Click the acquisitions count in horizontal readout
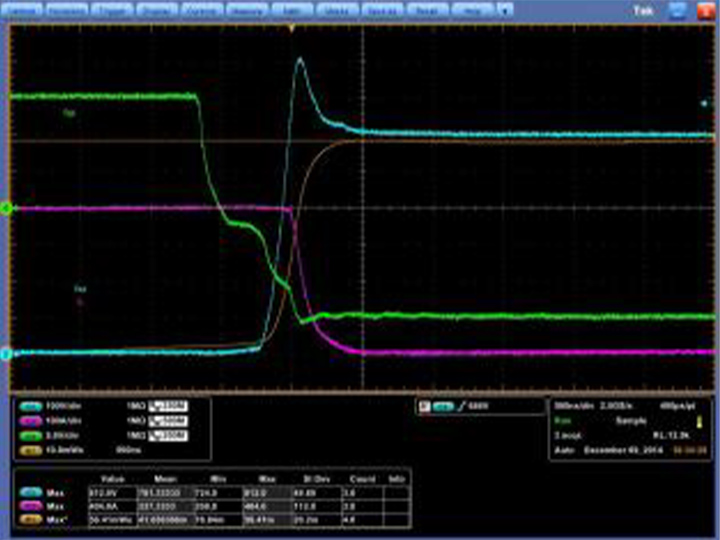 click(x=568, y=435)
